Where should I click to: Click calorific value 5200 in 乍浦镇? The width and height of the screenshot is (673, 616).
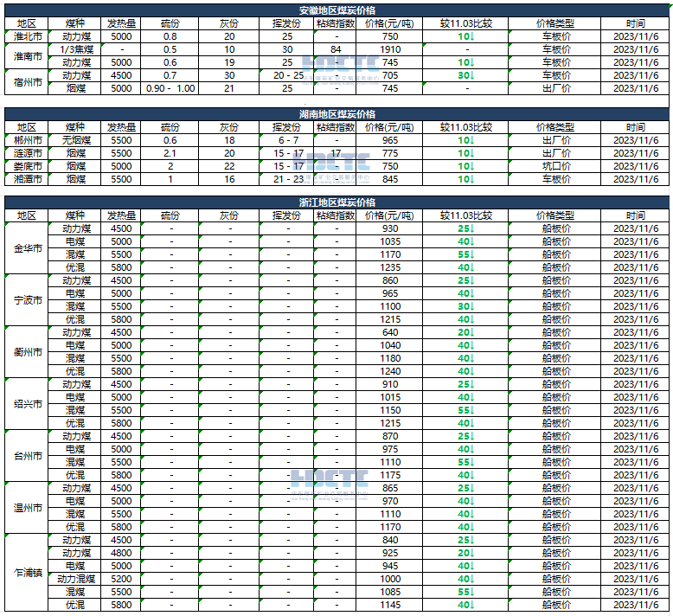point(121,579)
